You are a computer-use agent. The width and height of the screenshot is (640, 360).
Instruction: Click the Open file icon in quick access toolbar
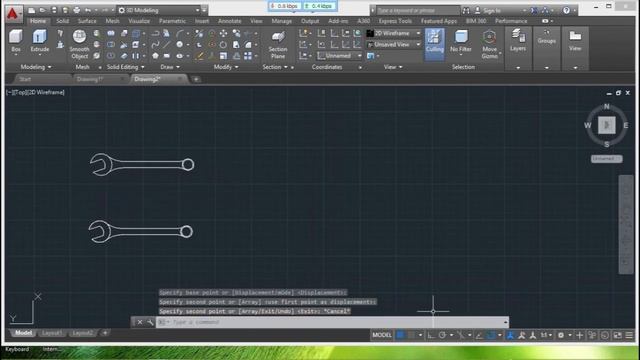[42, 10]
